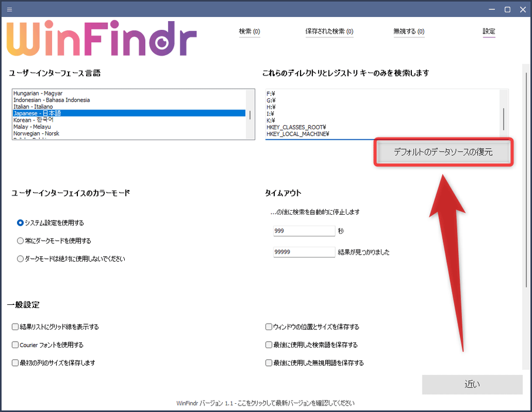Switch to the 検索 (0) tab

coord(250,31)
